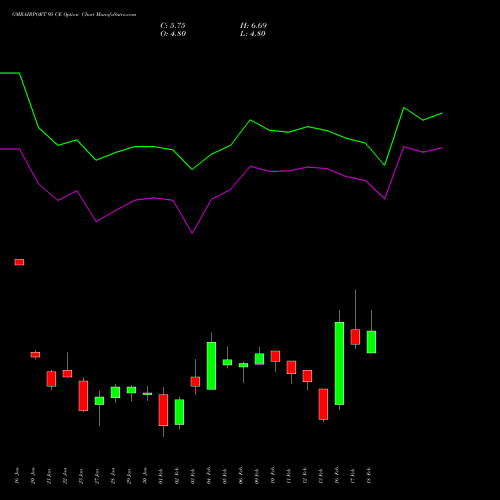Click the red candle above 13 Feb
The image size is (500, 500).
(x=323, y=404)
